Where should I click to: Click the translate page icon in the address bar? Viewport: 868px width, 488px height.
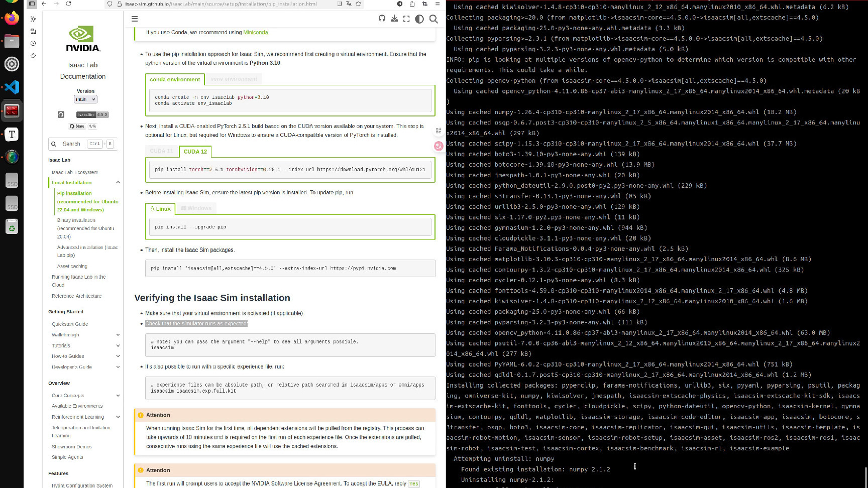point(349,4)
